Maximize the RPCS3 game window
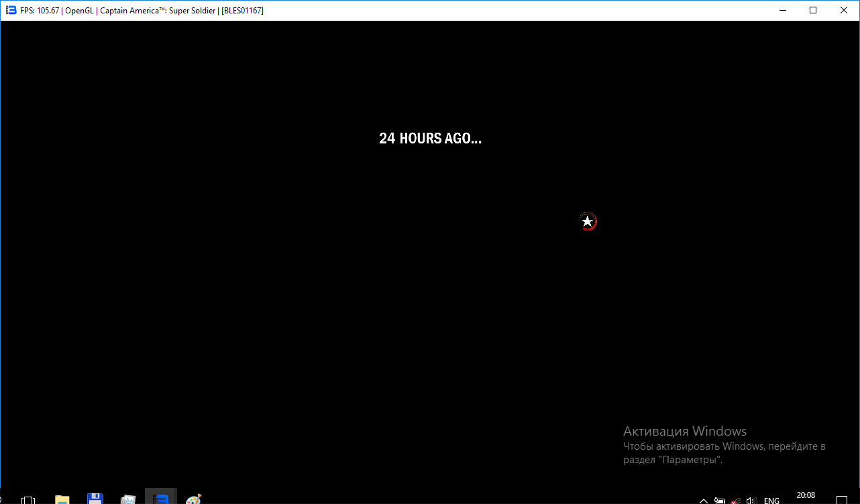The image size is (860, 504). coord(813,10)
